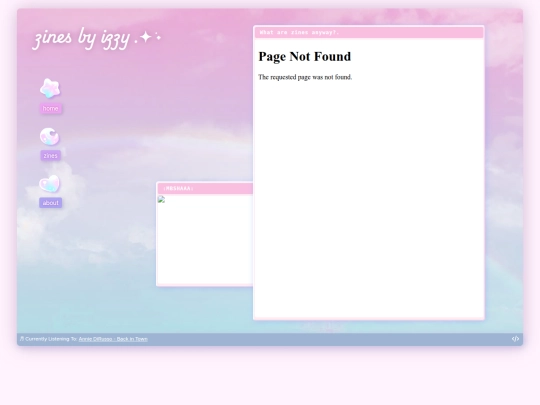Open the zines page button

(51, 156)
